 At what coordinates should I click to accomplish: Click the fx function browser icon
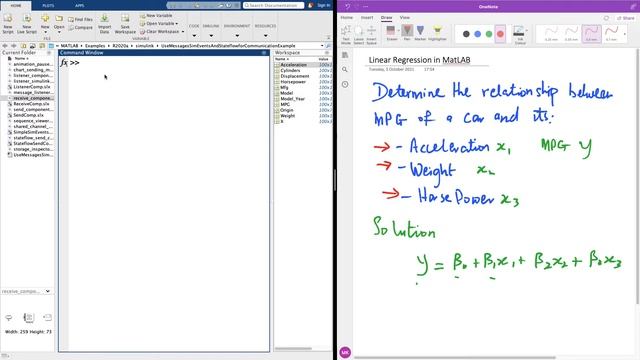point(64,63)
